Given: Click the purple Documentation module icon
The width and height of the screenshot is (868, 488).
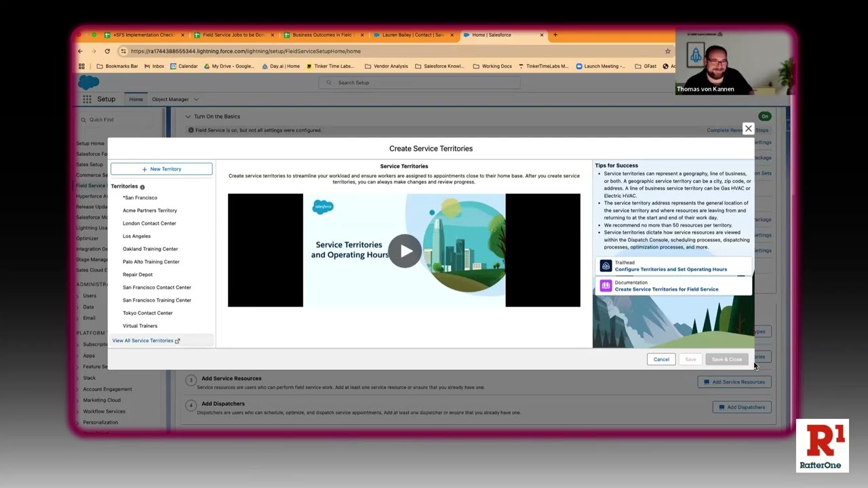Looking at the screenshot, I should pyautogui.click(x=606, y=285).
